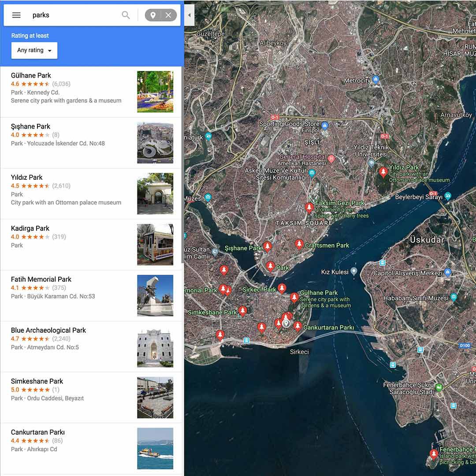Open Kadirga Park result title
Viewport: 476px width, 476px height.
point(30,228)
